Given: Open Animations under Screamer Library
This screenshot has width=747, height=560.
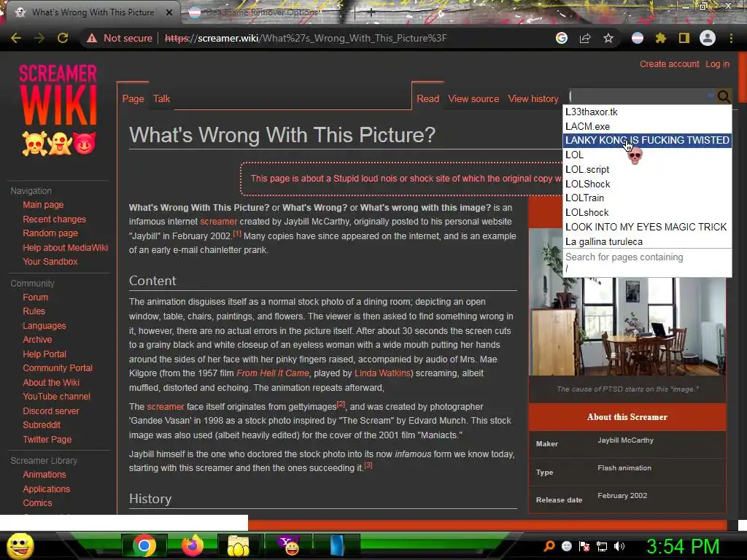Looking at the screenshot, I should click(x=44, y=474).
